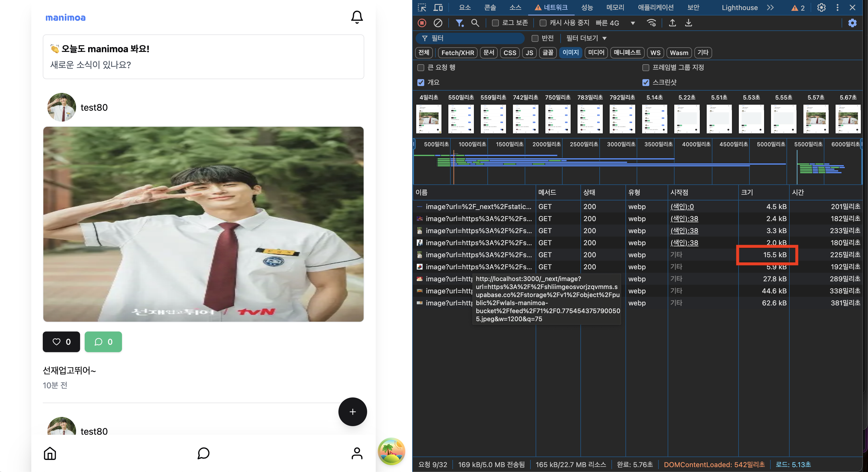Open network settings with the blue gear

point(852,23)
